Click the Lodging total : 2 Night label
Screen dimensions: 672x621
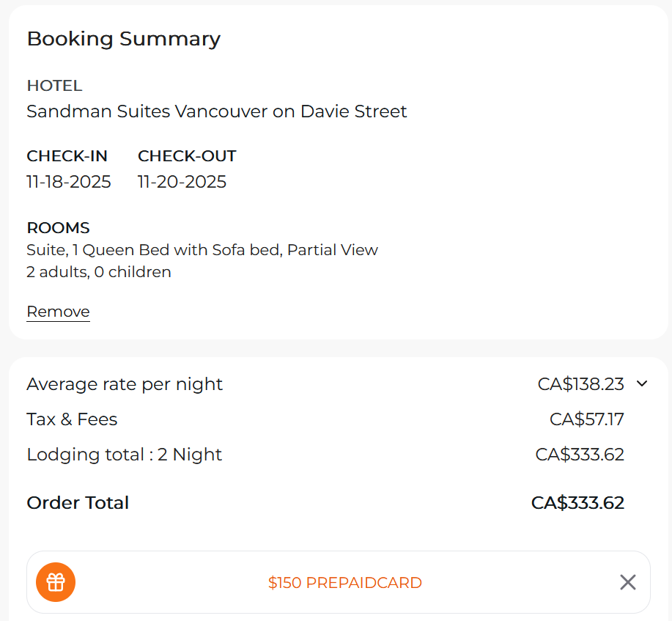tap(124, 455)
